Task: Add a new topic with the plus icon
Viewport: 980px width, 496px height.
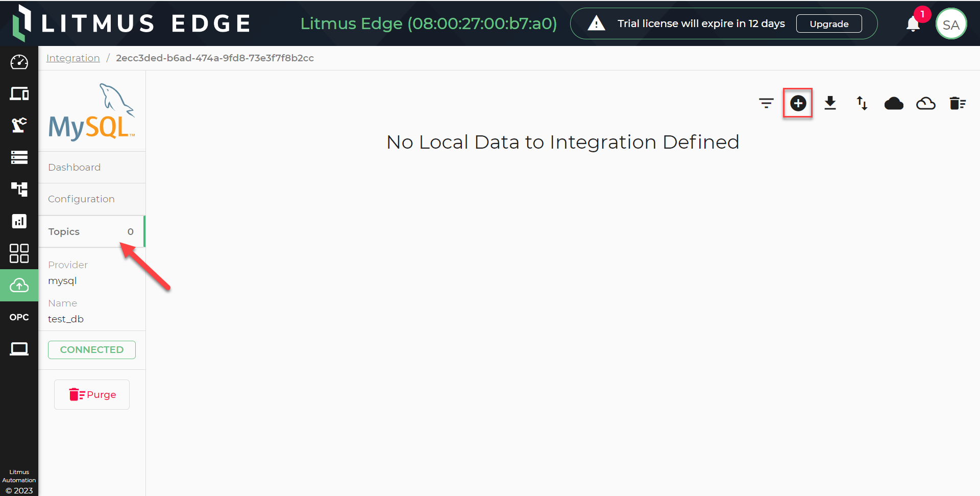Action: [798, 103]
